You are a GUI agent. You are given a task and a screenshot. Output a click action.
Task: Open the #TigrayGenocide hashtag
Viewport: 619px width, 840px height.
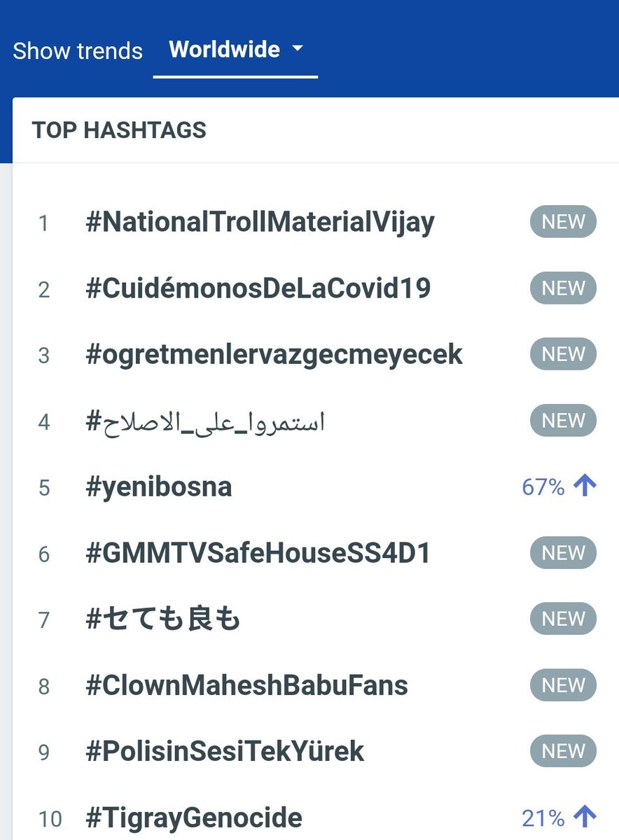coord(194,818)
